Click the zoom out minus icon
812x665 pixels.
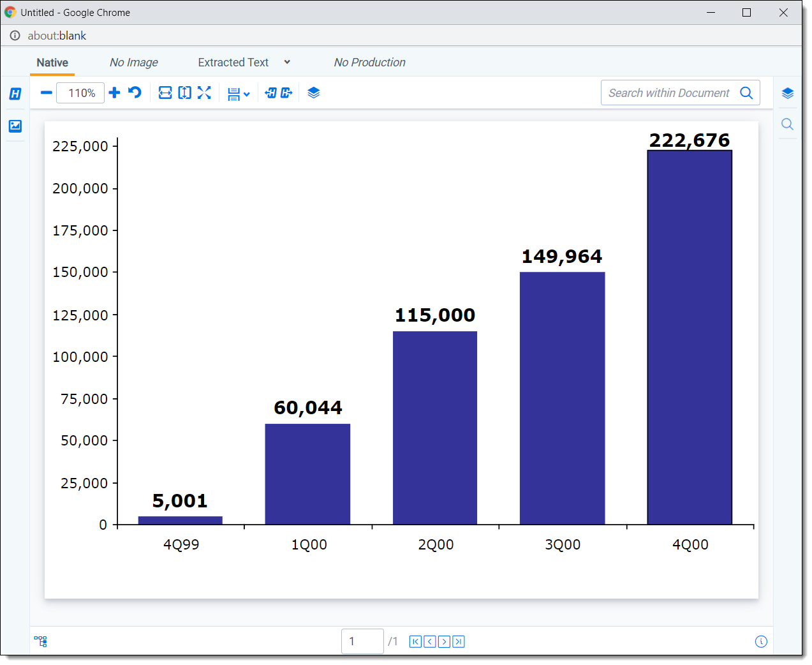[46, 93]
